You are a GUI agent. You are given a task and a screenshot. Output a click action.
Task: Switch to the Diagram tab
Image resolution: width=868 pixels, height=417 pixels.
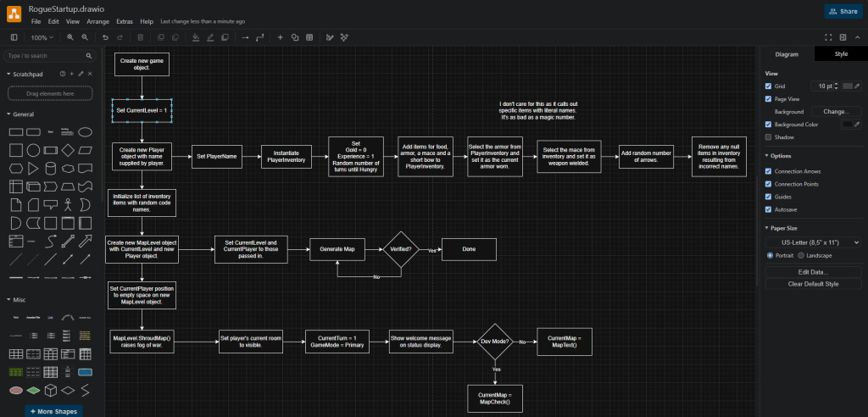pyautogui.click(x=787, y=54)
